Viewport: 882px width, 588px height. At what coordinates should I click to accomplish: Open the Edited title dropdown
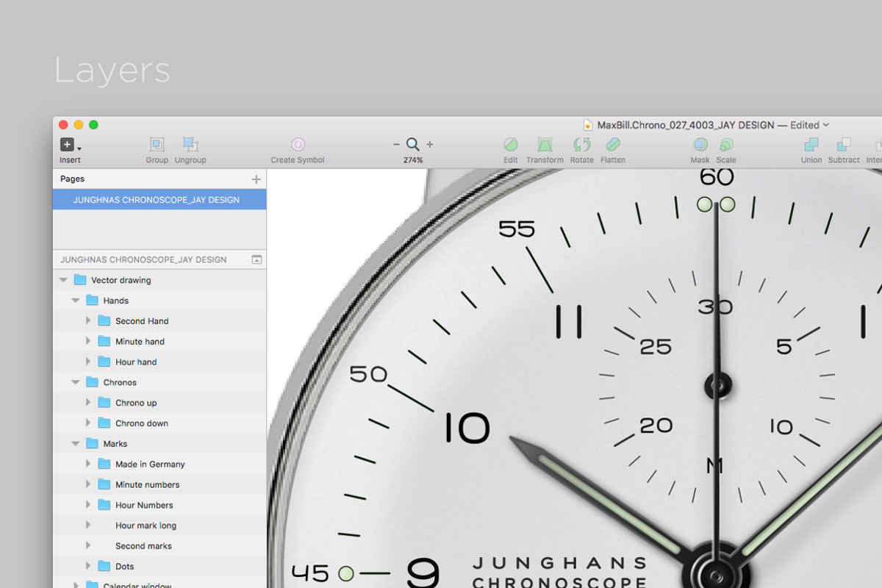[826, 125]
